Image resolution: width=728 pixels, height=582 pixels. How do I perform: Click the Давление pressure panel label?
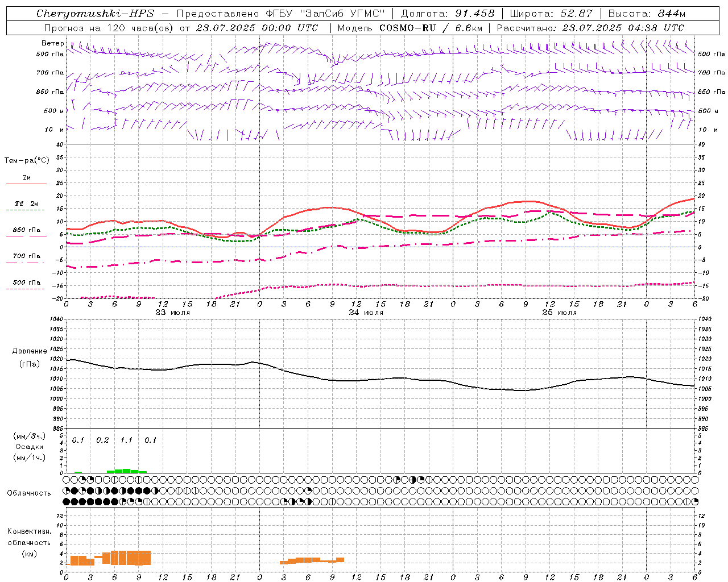(30, 351)
